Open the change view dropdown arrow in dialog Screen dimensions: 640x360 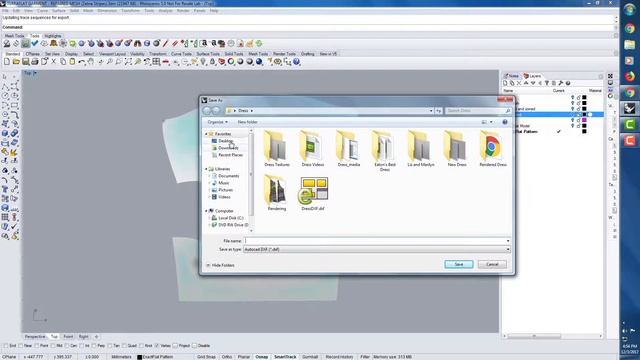(491, 122)
